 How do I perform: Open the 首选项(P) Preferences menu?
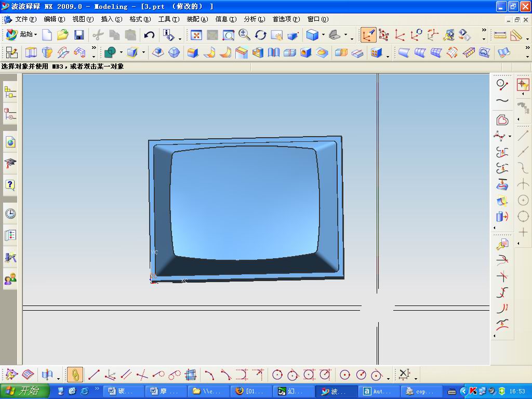[286, 19]
